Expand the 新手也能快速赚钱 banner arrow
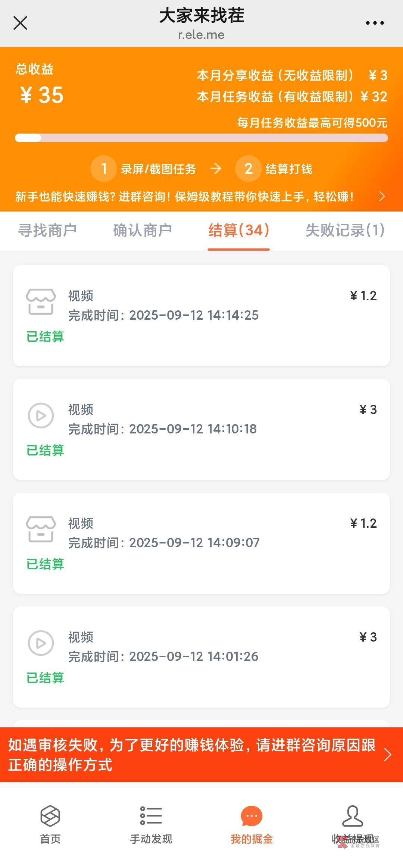 point(382,197)
